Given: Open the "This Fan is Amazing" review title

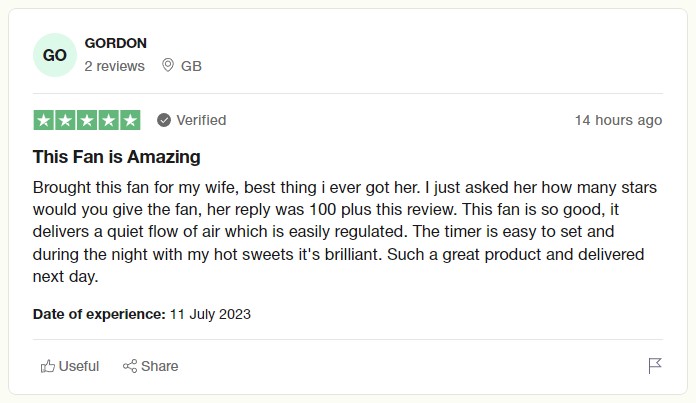Looking at the screenshot, I should click(x=117, y=157).
